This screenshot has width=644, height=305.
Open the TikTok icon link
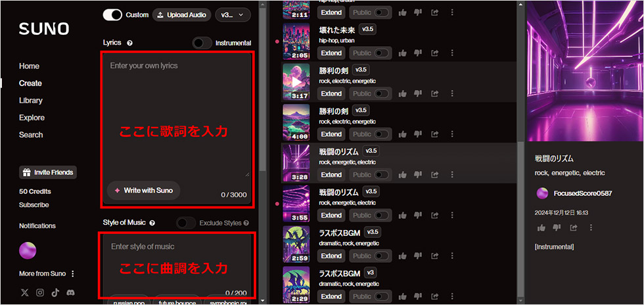[55, 293]
